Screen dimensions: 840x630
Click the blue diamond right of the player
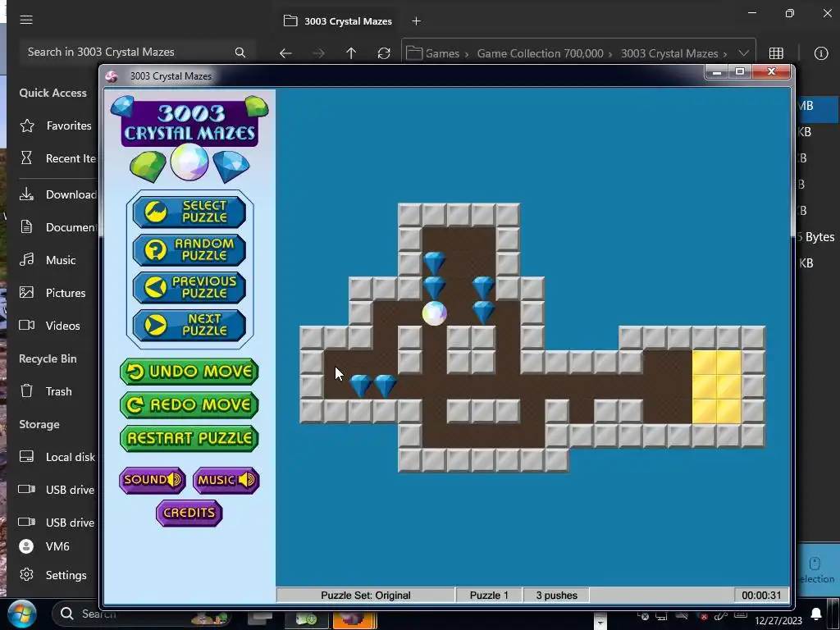pos(483,313)
